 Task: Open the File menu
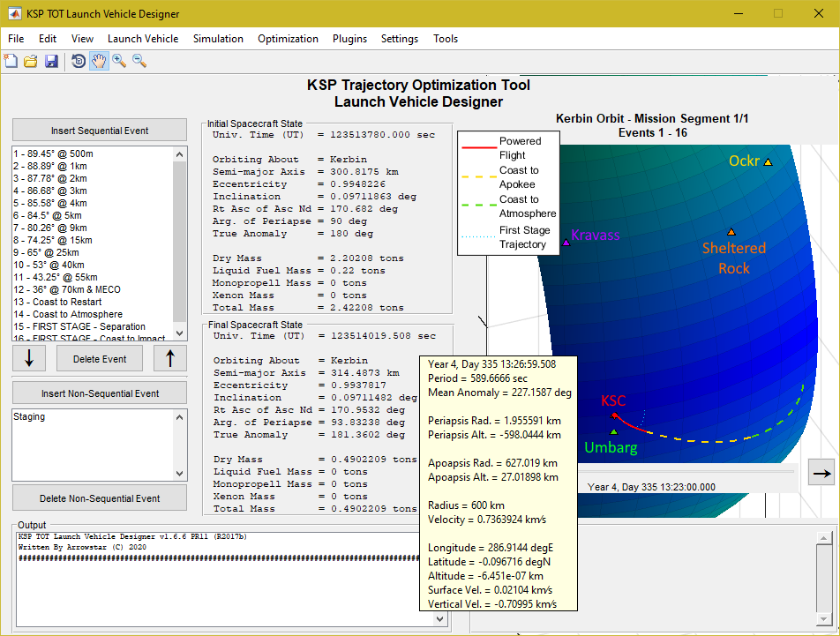[16, 39]
